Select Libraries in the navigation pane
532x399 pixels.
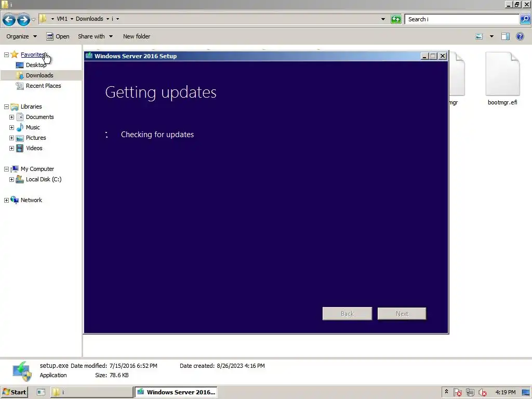(x=31, y=107)
